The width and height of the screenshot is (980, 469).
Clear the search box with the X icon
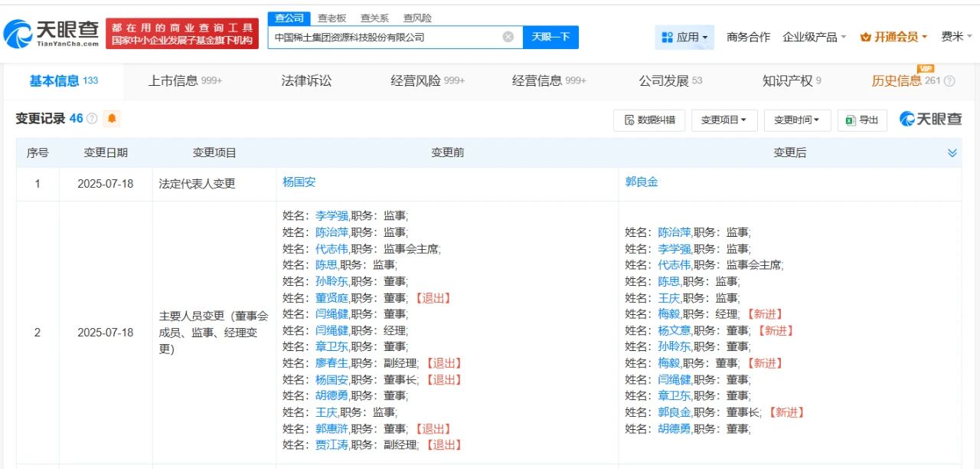pos(508,37)
